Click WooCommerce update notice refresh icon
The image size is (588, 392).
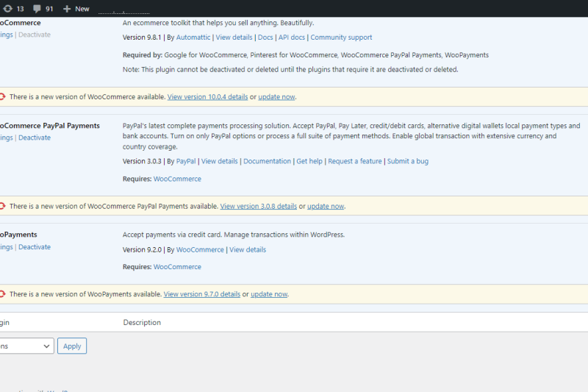tap(2, 97)
